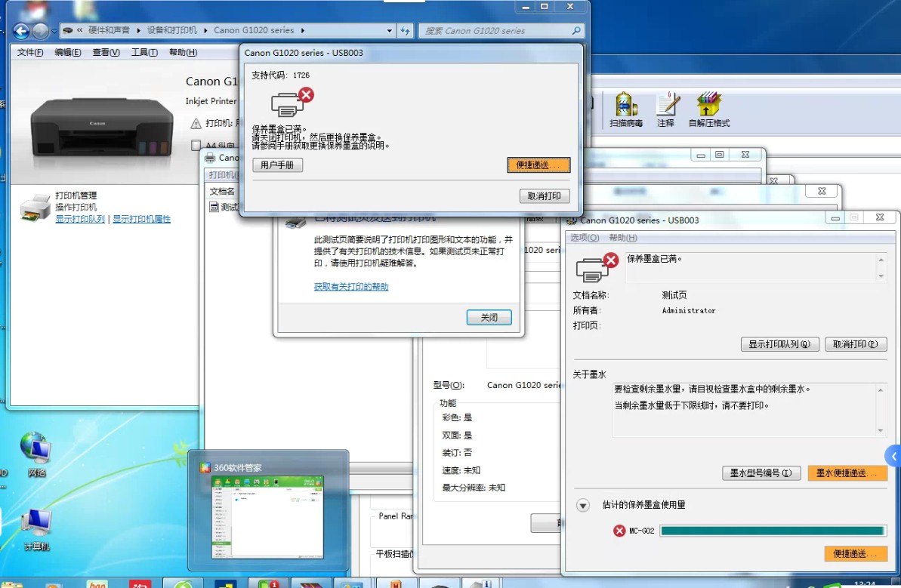The width and height of the screenshot is (901, 588).
Task: Click 取消打印 in the error dialog
Action: pos(545,196)
